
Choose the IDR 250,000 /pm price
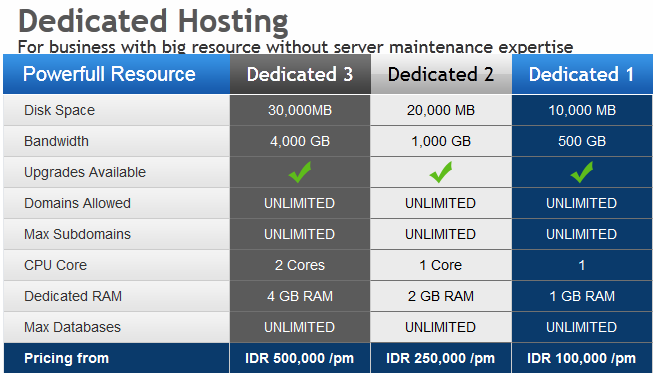coord(441,358)
